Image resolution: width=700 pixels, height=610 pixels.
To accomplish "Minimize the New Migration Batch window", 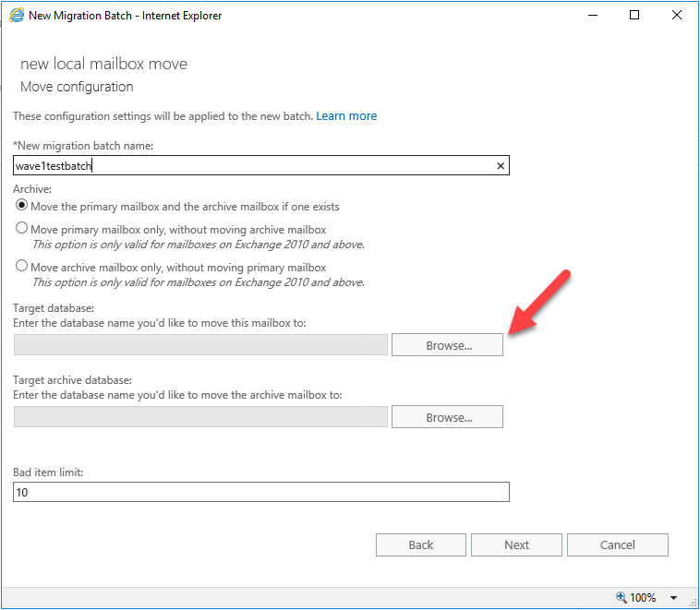I will click(x=591, y=16).
